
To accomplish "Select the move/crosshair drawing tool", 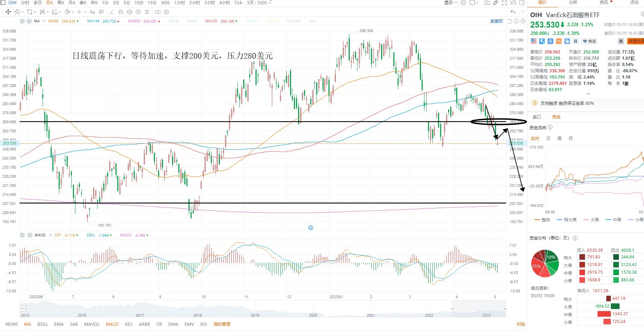I will point(8,12).
